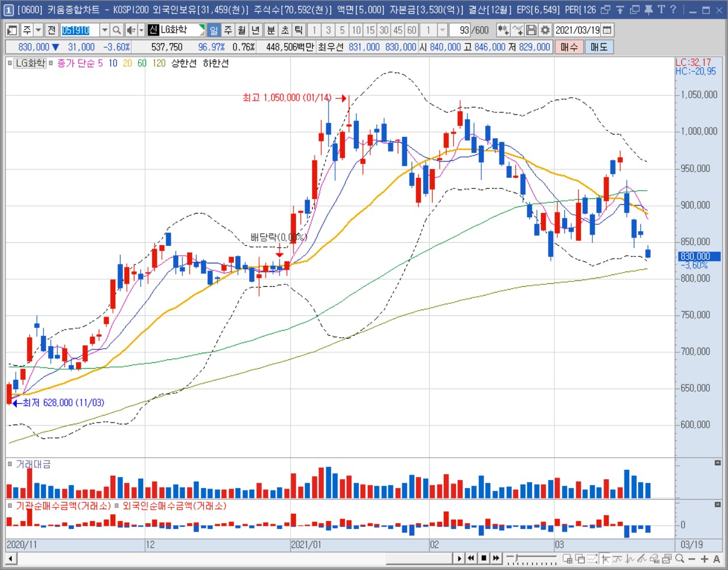Click the pin window icon in title bar
Screen dimensions: 728x570
point(648,9)
